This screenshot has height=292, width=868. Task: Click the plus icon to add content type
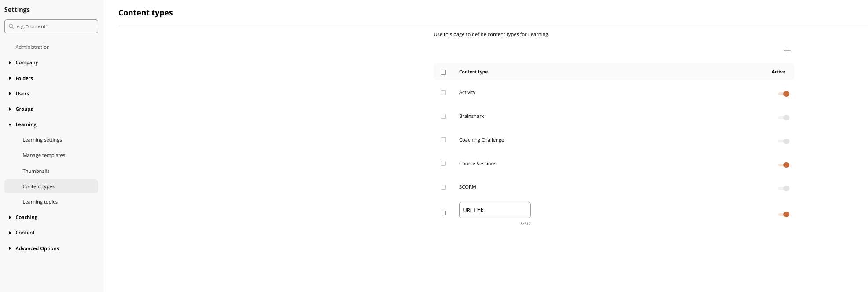tap(787, 51)
